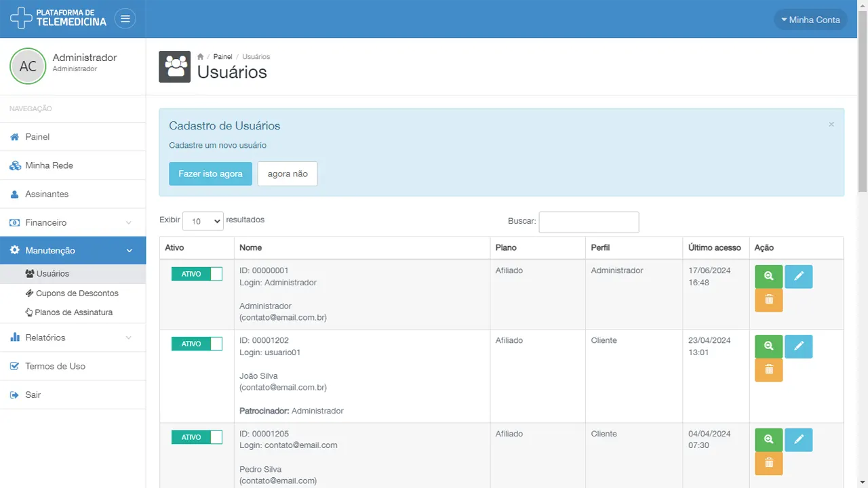This screenshot has width=868, height=488.
Task: Toggle ATIVO switch for usuario01
Action: [x=197, y=344]
